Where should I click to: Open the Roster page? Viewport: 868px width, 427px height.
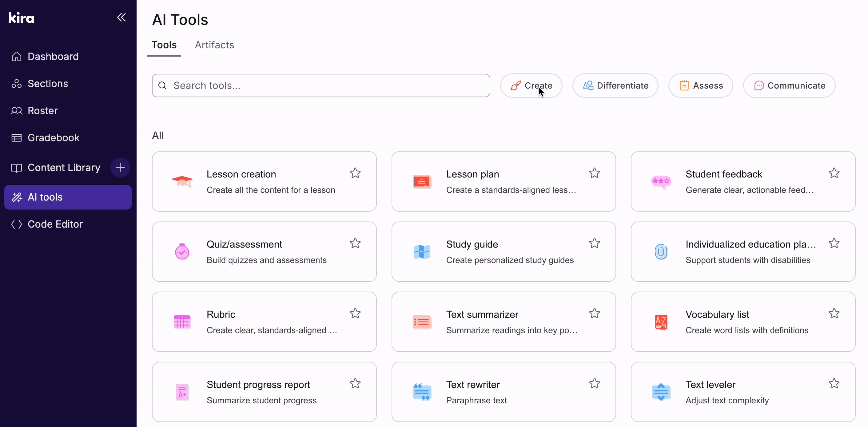(x=42, y=110)
